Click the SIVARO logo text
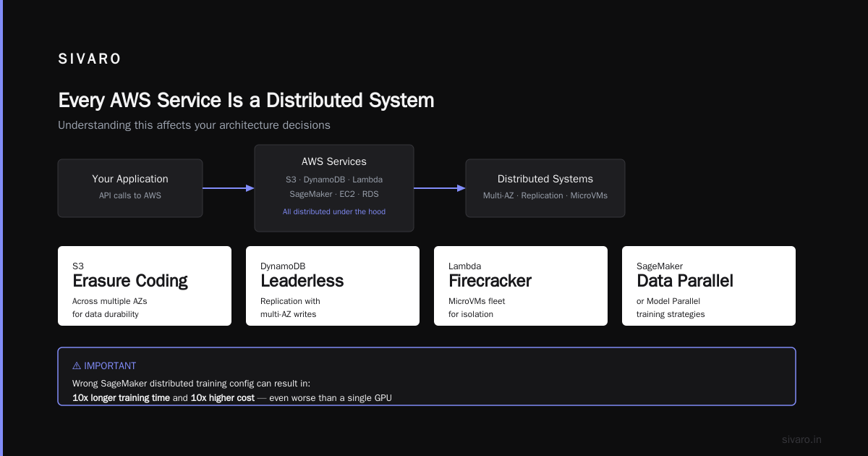 tap(90, 59)
